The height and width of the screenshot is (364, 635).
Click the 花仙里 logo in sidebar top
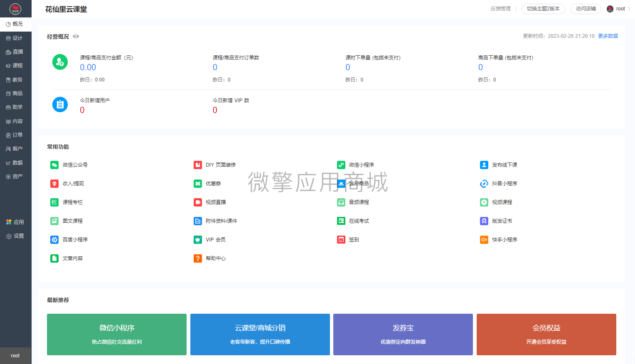pos(15,9)
